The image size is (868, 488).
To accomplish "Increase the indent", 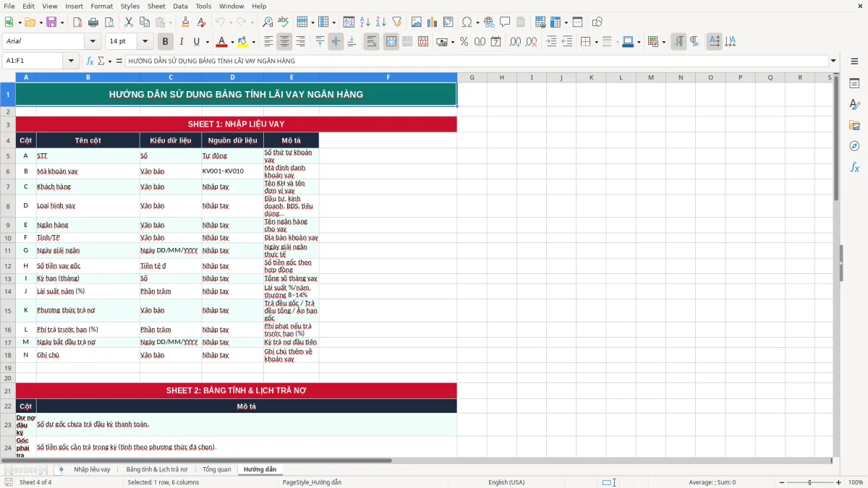I will [551, 42].
